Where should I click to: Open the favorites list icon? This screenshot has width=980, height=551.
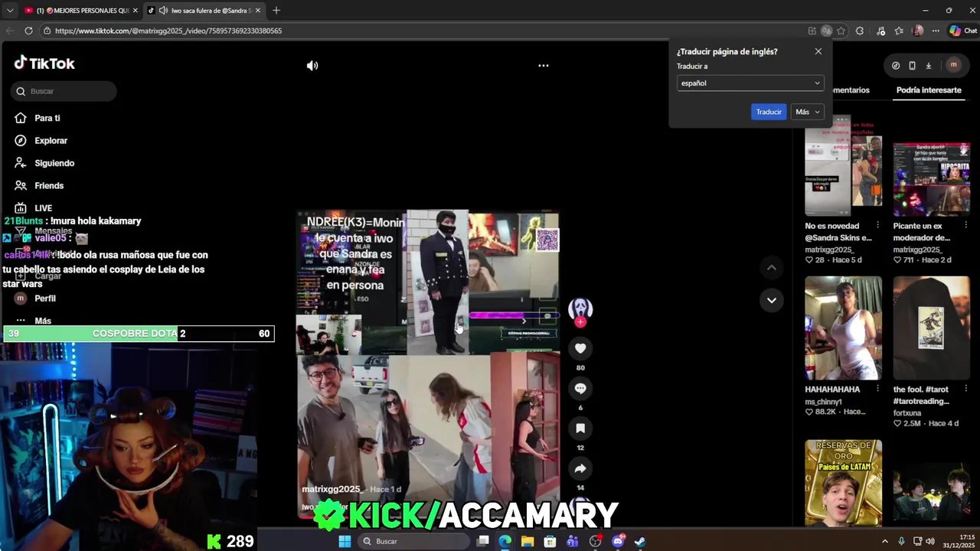pyautogui.click(x=900, y=31)
